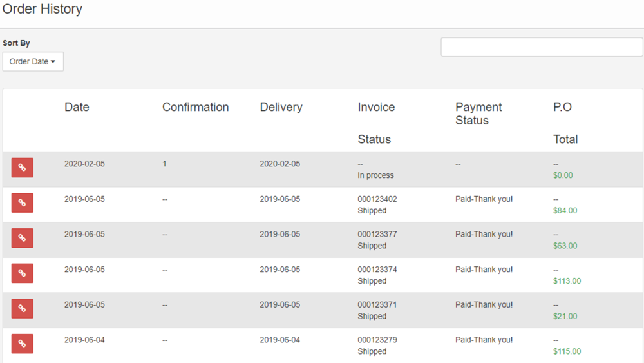Select invoice number 000123374
This screenshot has width=644, height=363.
[x=377, y=270]
